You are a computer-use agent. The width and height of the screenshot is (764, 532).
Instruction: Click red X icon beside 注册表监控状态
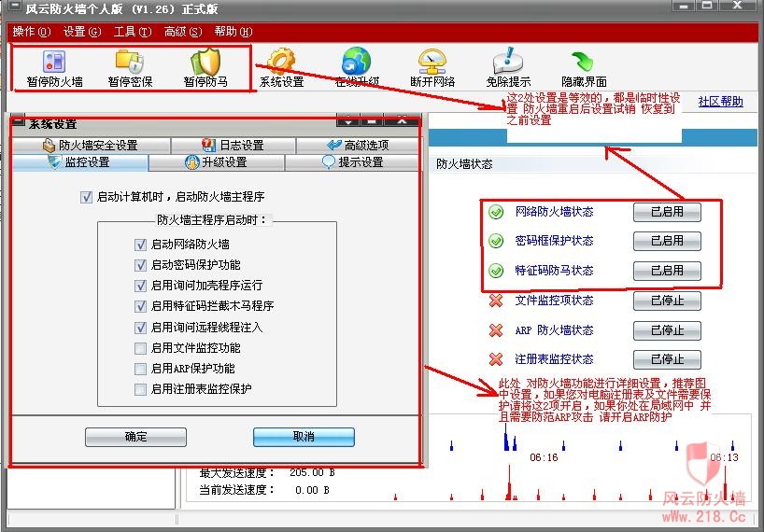496,359
